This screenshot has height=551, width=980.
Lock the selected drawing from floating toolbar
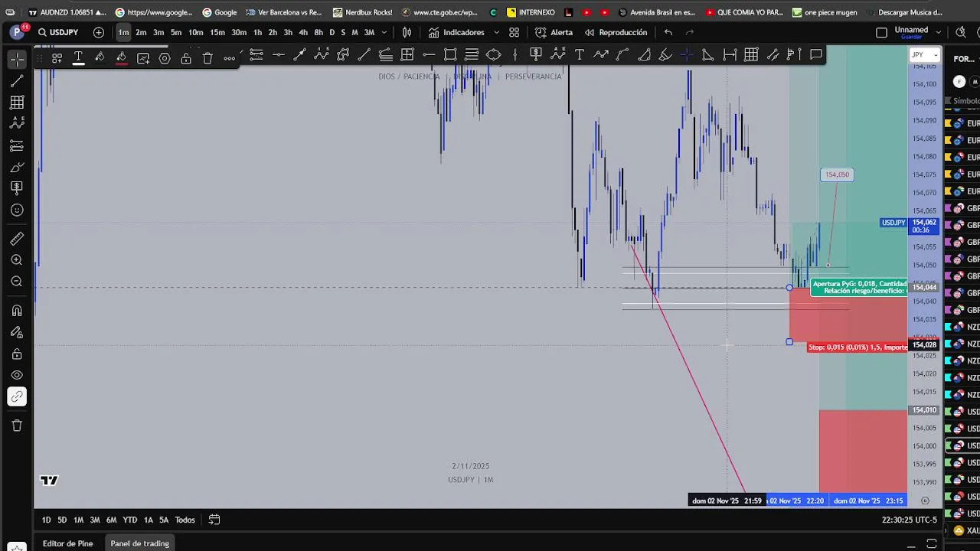(186, 57)
